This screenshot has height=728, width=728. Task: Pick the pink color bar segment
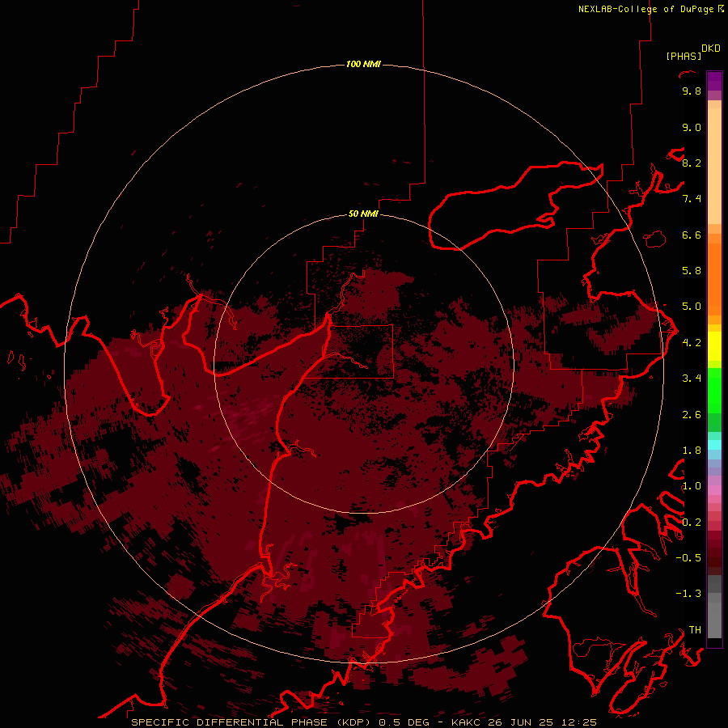tap(714, 490)
